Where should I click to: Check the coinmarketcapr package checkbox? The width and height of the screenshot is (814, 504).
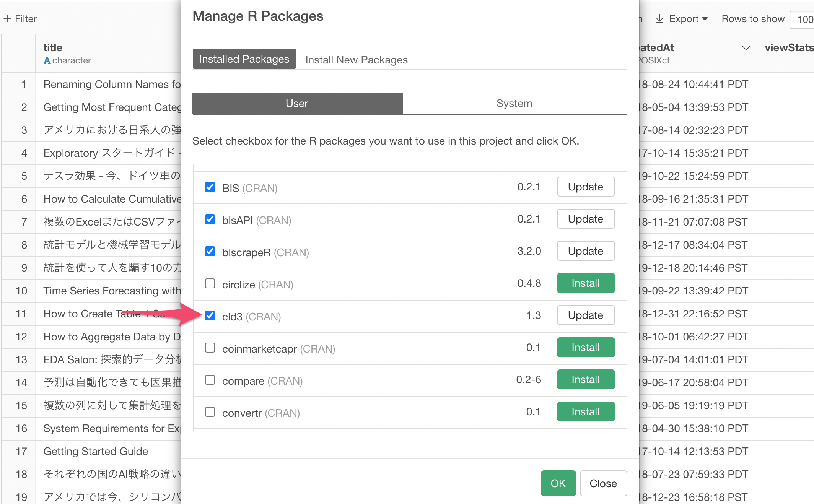[210, 348]
